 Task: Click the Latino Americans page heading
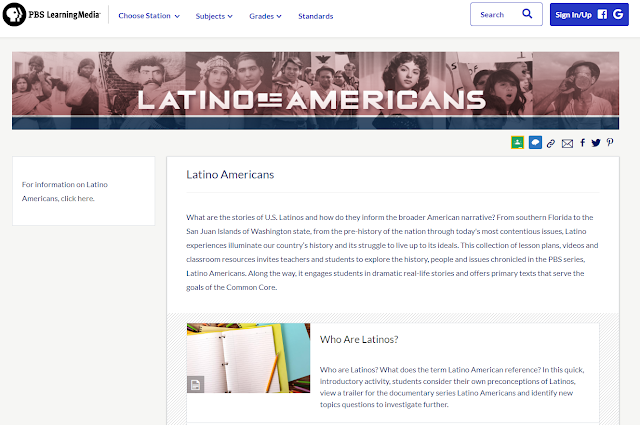(230, 175)
